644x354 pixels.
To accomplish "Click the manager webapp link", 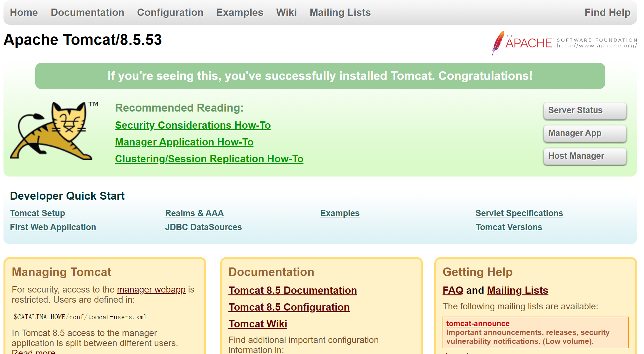I will tap(151, 290).
